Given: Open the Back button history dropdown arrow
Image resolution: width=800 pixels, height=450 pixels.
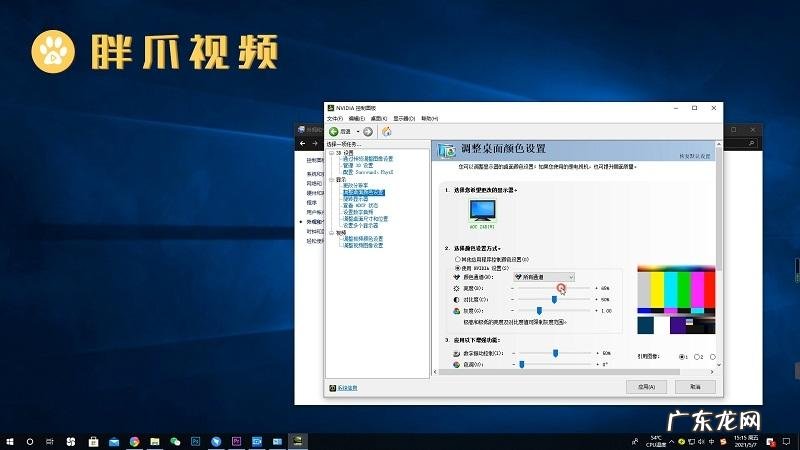Looking at the screenshot, I should (358, 132).
